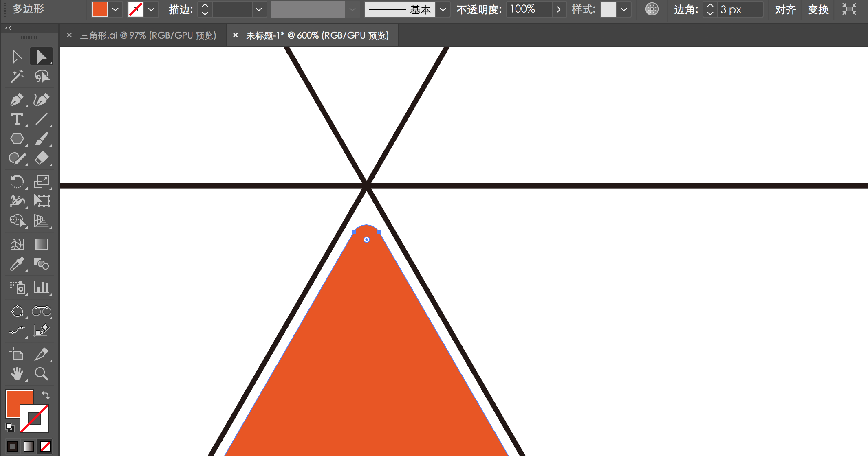
Task: Choose the Eraser tool
Action: (x=41, y=158)
